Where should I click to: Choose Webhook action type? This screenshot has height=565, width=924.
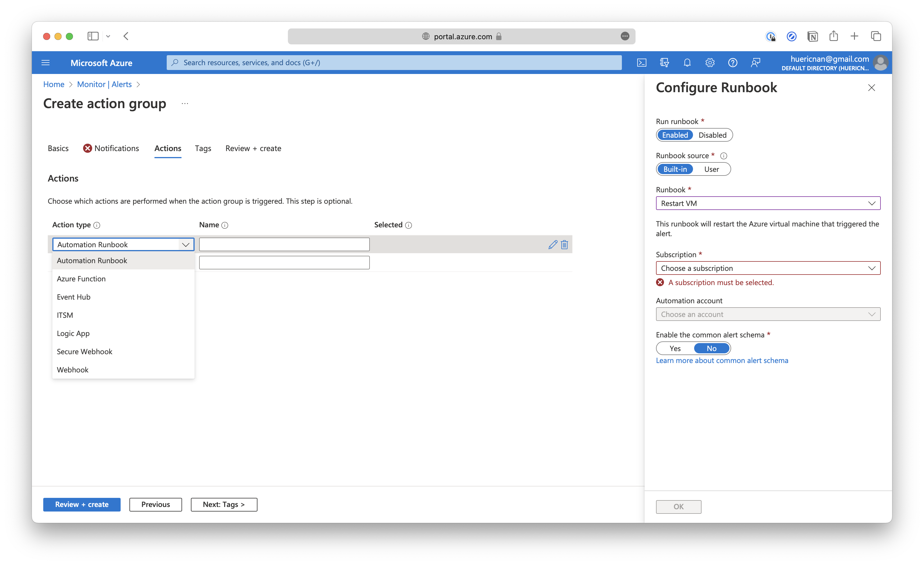pyautogui.click(x=123, y=370)
